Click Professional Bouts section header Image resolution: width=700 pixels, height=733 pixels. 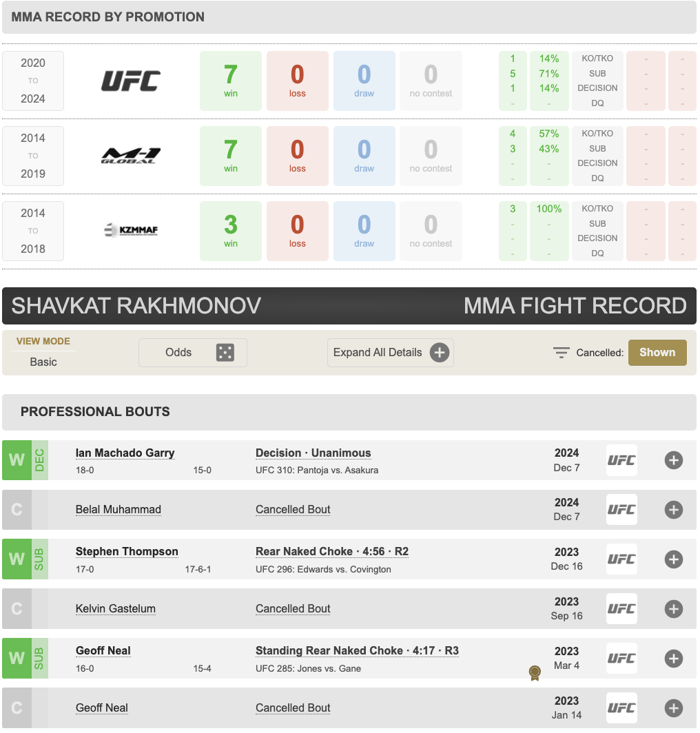click(95, 412)
